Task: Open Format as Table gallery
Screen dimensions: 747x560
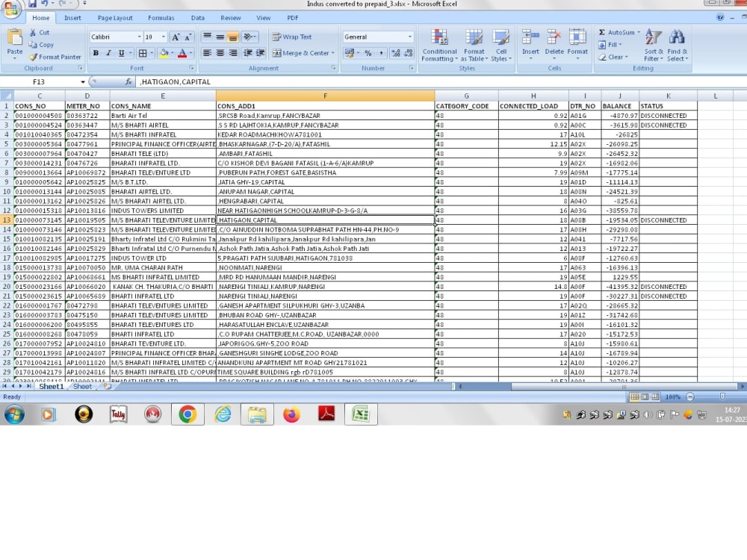Action: point(474,46)
